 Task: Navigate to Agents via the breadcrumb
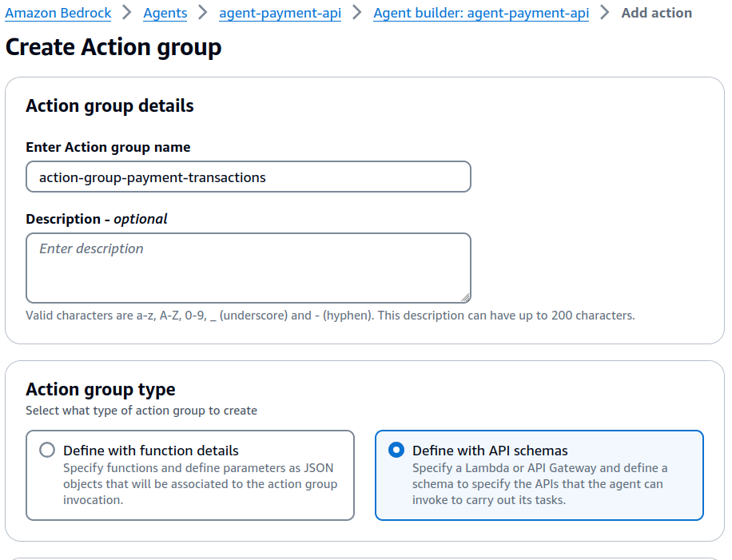point(165,13)
